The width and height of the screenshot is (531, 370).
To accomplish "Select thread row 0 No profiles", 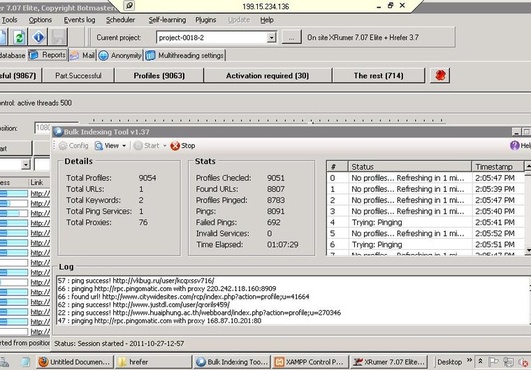I will pyautogui.click(x=425, y=178).
